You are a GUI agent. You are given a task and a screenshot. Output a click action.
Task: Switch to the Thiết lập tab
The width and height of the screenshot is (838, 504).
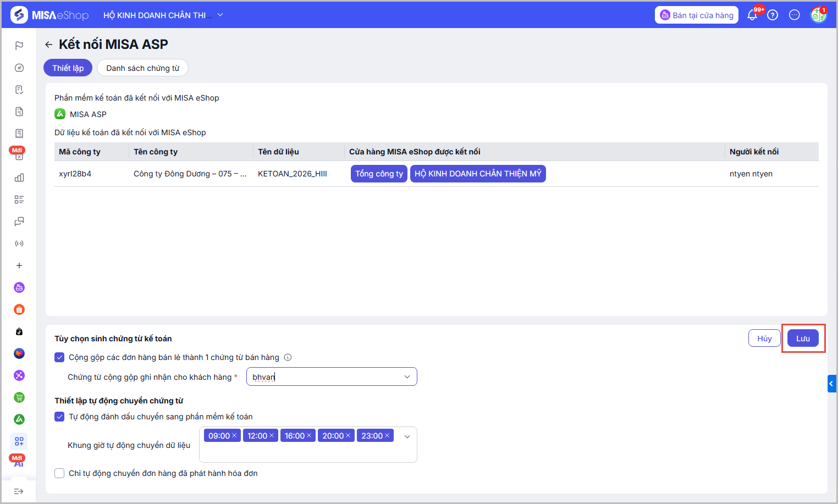pyautogui.click(x=68, y=68)
